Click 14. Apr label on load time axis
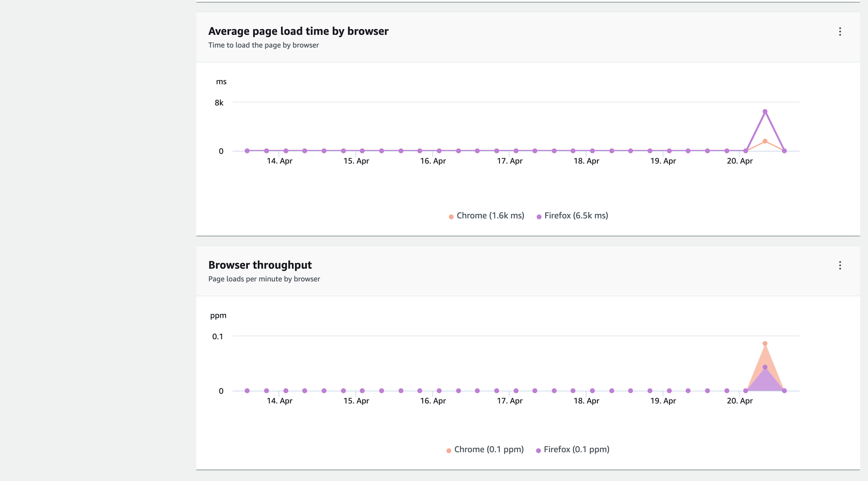 279,161
